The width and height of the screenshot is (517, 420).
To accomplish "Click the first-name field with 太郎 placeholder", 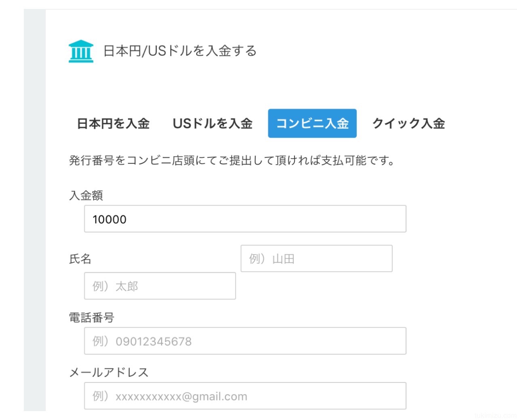I will [160, 286].
